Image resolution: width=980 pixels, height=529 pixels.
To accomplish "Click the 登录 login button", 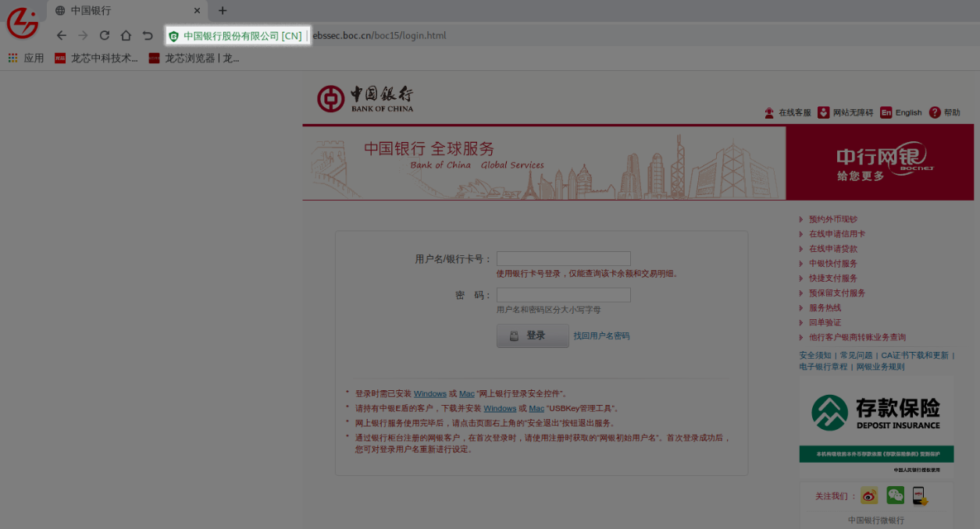I will click(533, 336).
